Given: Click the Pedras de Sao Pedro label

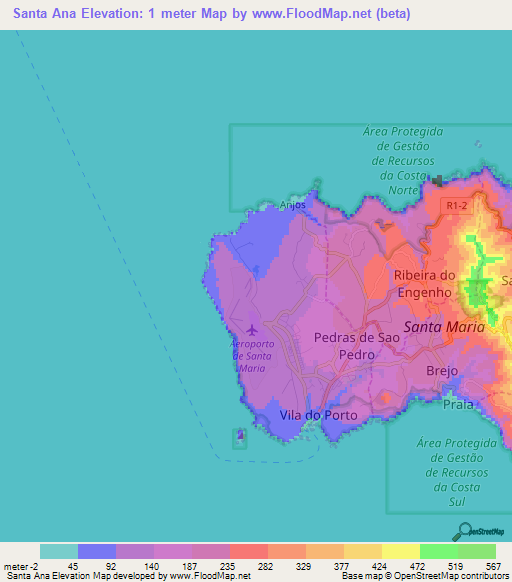Looking at the screenshot, I should point(356,346).
